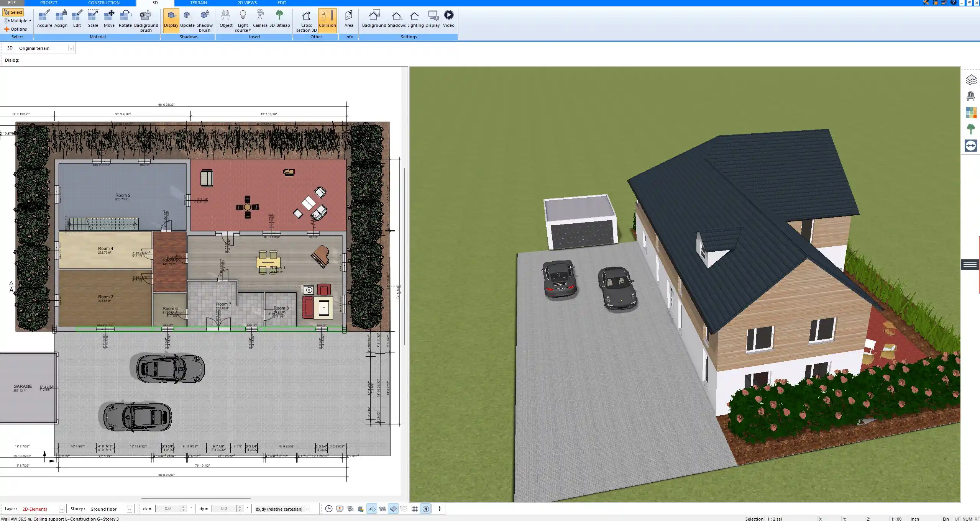Click the help question mark icon
Image resolution: width=980 pixels, height=521 pixels.
[x=953, y=3]
